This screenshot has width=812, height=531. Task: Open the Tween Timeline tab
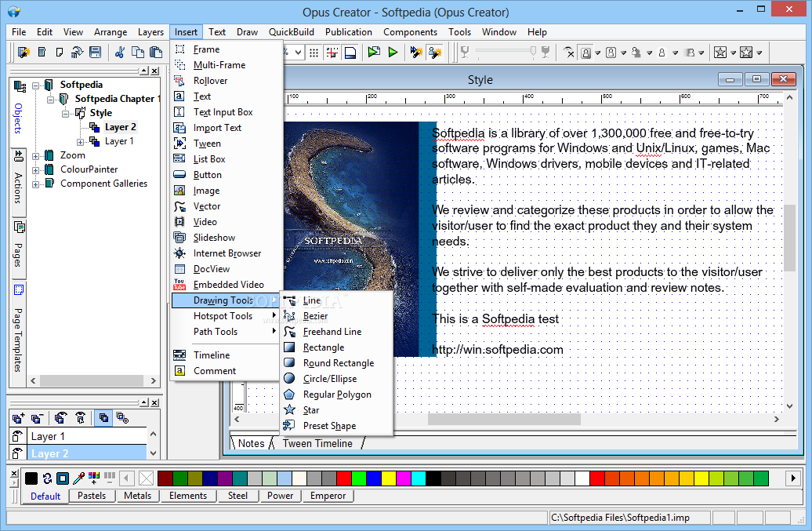(x=317, y=443)
